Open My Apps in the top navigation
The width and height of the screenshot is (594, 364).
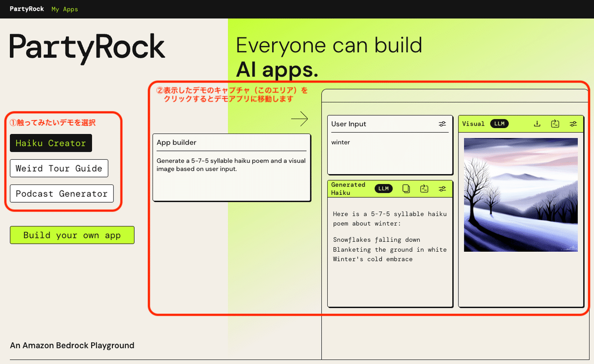65,9
